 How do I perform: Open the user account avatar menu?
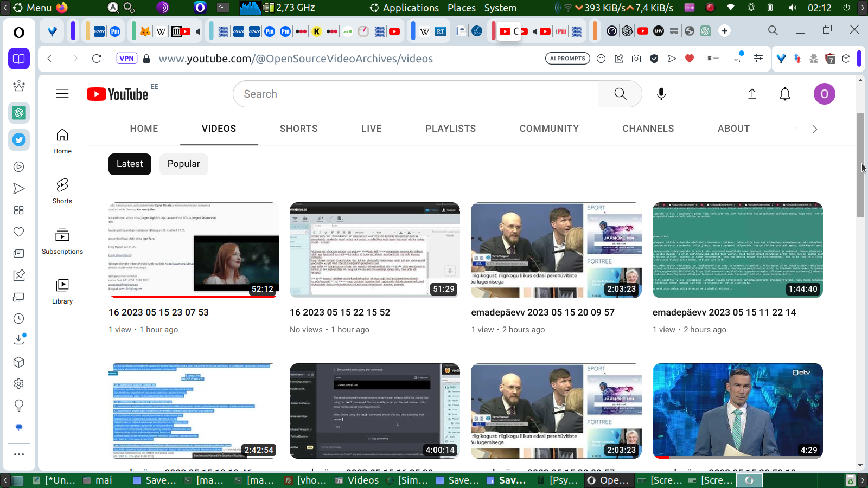824,94
